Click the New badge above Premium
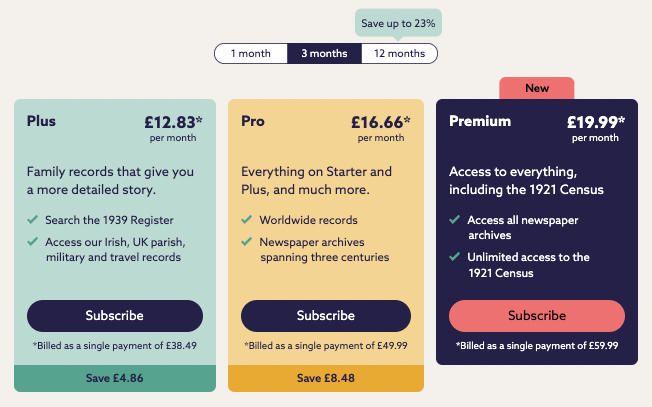This screenshot has width=652, height=407. 537,88
